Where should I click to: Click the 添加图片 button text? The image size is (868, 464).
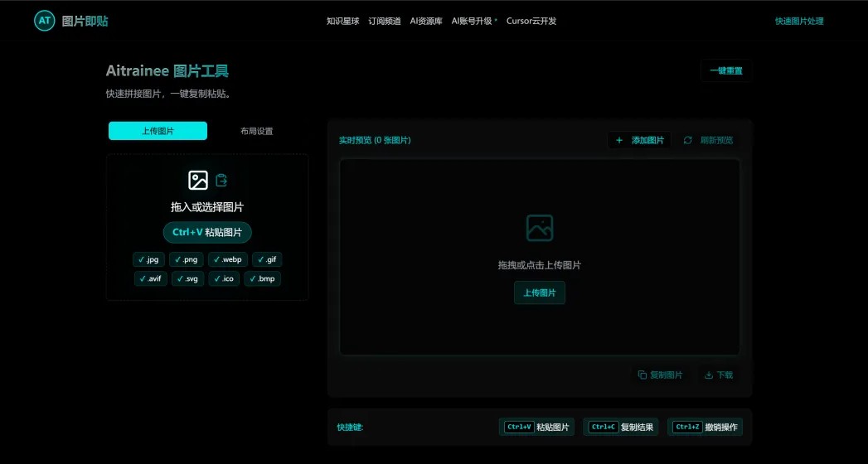647,141
